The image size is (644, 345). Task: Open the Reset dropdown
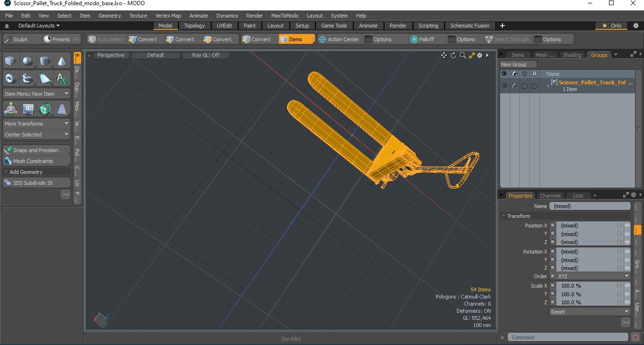point(590,312)
